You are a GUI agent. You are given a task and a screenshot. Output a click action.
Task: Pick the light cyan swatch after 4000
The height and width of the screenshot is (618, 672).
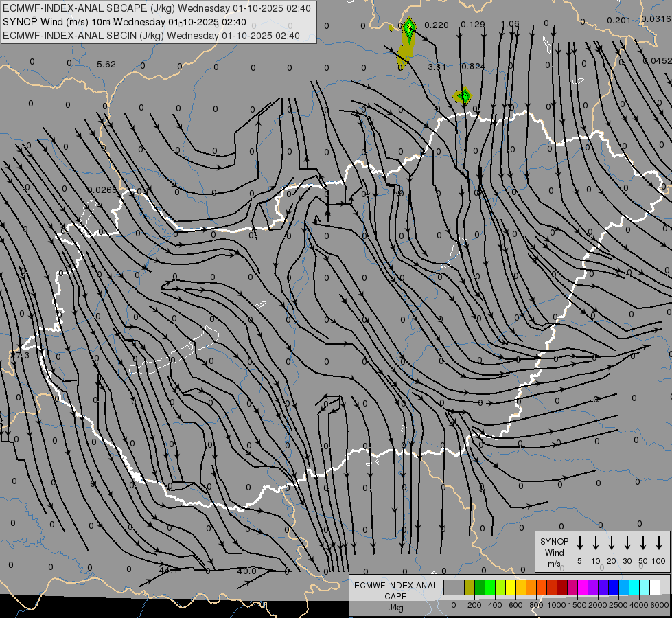(x=645, y=587)
